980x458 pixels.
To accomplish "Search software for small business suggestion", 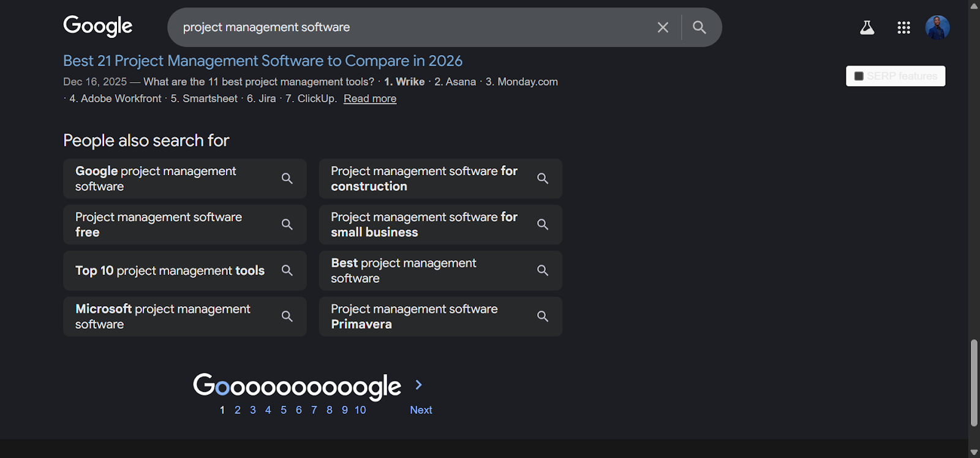I will click(440, 224).
